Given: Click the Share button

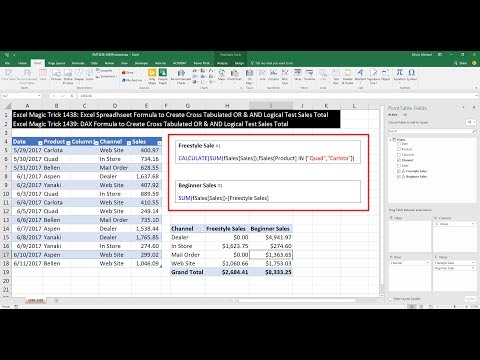Looking at the screenshot, I should [x=461, y=63].
